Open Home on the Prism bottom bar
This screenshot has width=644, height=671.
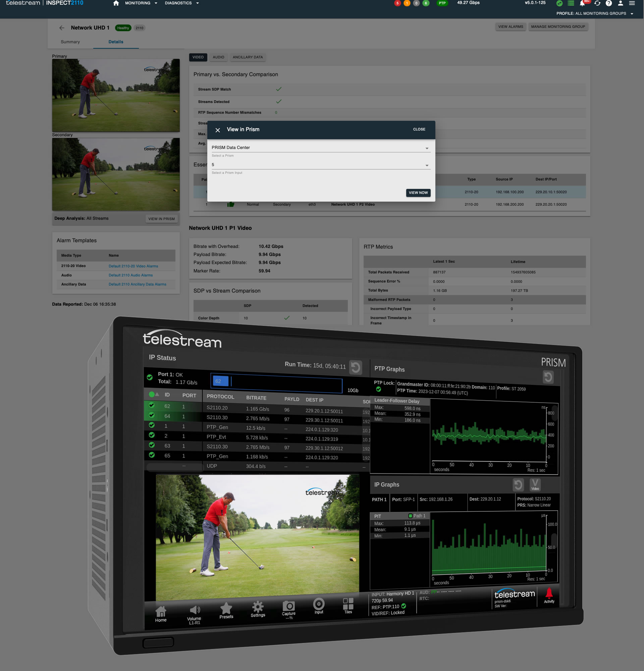point(161,615)
